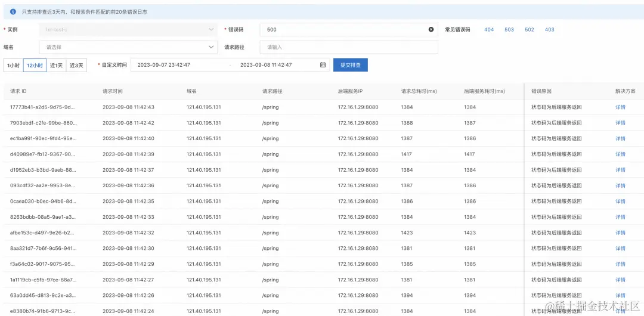Image resolution: width=644 pixels, height=316 pixels.
Task: Click total time value 1388
Action: click(407, 123)
